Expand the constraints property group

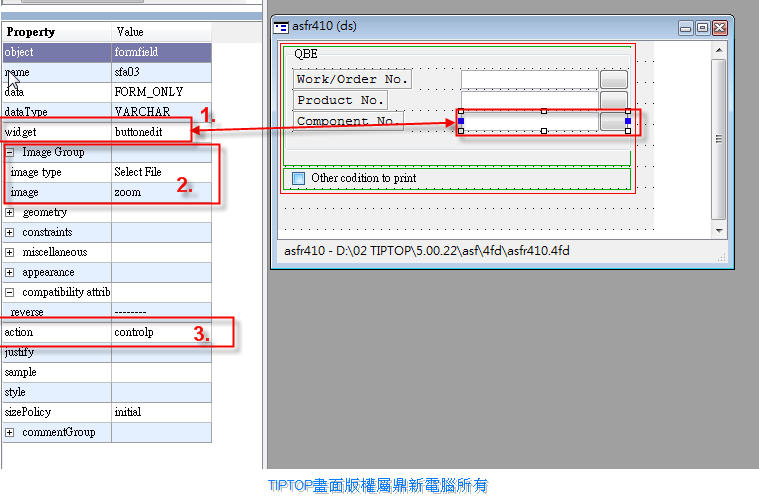pos(10,232)
